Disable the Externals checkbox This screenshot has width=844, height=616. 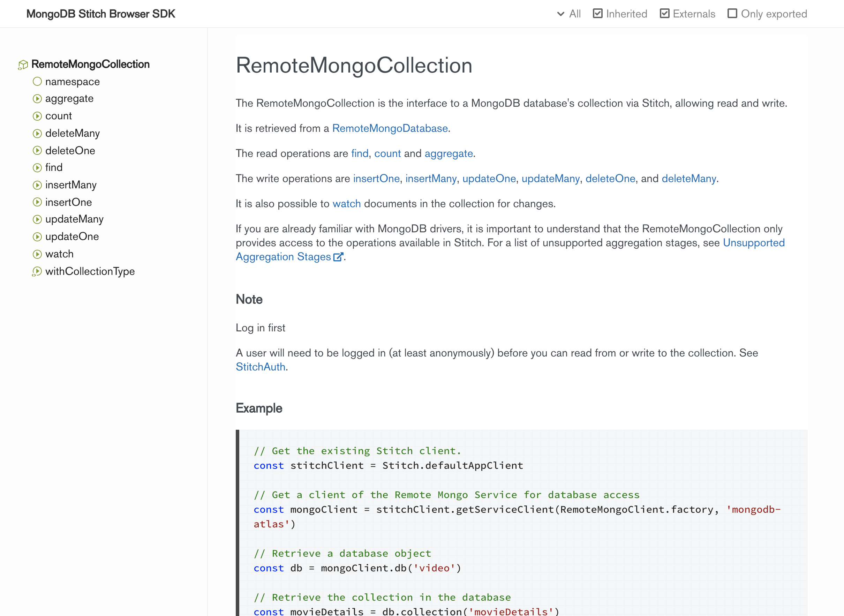[664, 14]
